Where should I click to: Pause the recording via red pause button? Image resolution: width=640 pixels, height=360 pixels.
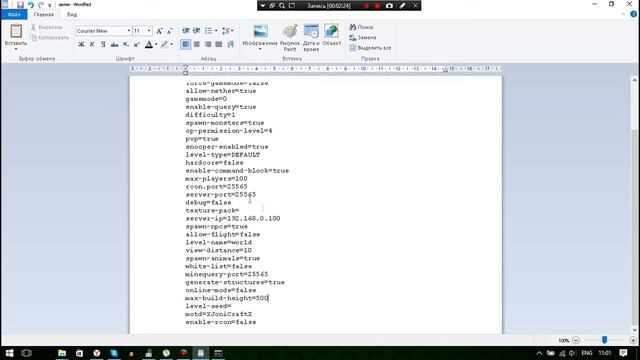coord(367,6)
